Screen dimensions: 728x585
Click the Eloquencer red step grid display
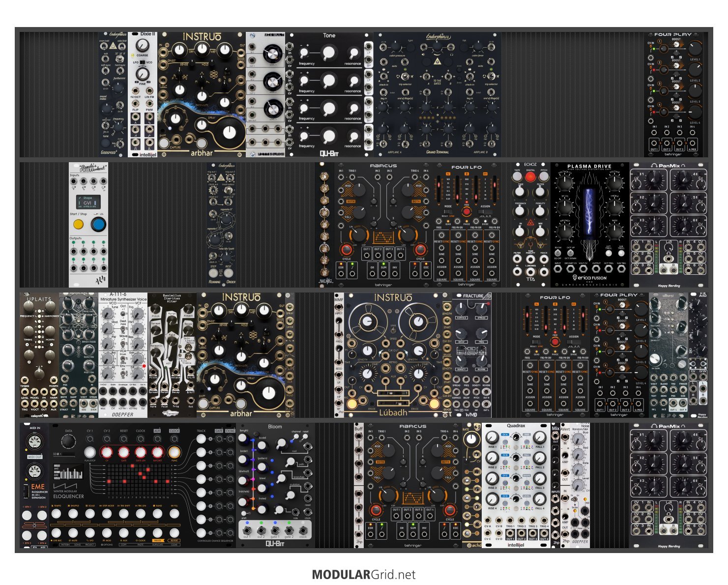click(x=138, y=480)
